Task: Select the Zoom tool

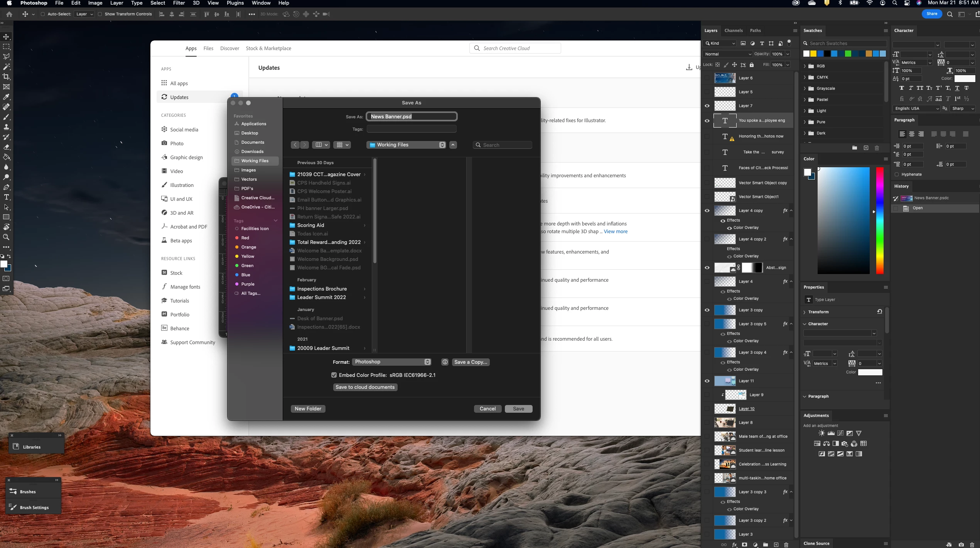Action: (x=7, y=237)
